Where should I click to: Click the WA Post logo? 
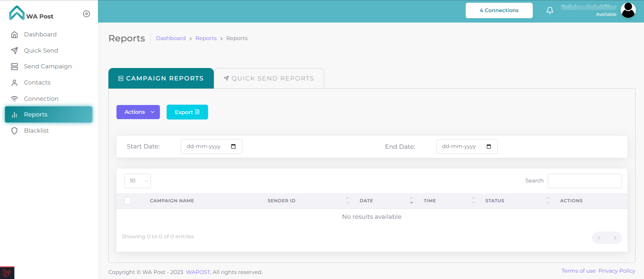click(x=31, y=13)
